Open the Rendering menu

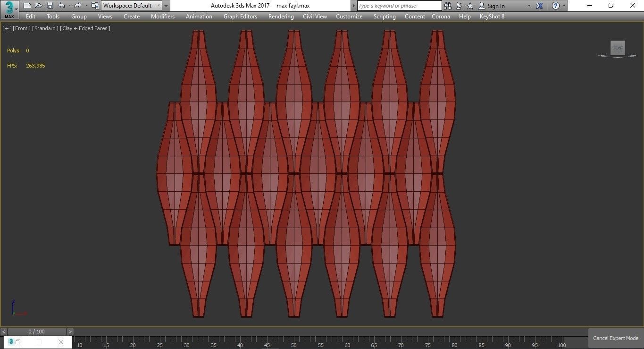tap(281, 17)
